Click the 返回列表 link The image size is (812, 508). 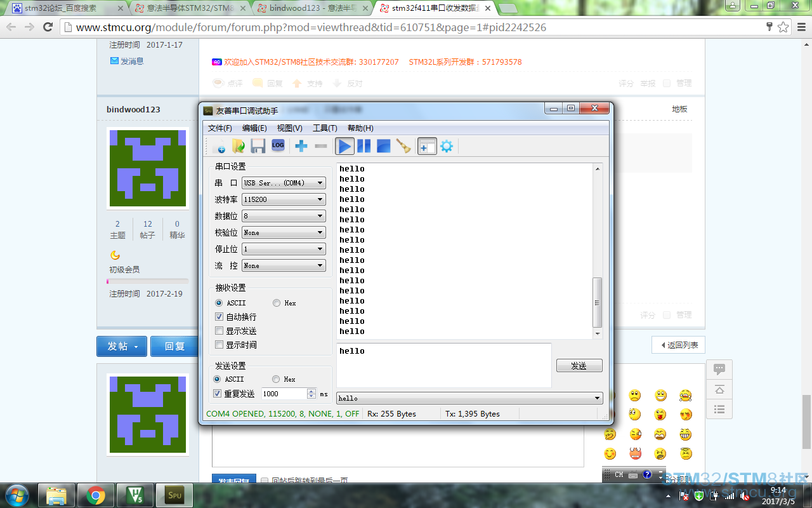tap(679, 345)
